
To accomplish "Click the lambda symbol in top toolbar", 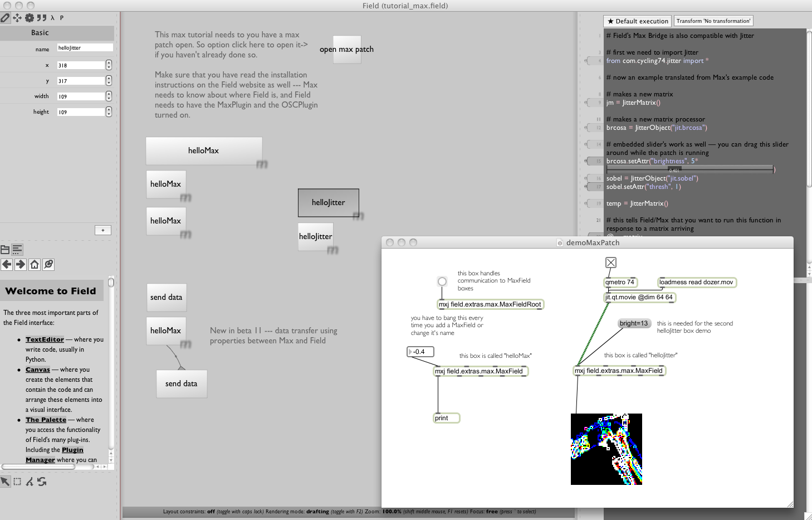I will [x=52, y=18].
